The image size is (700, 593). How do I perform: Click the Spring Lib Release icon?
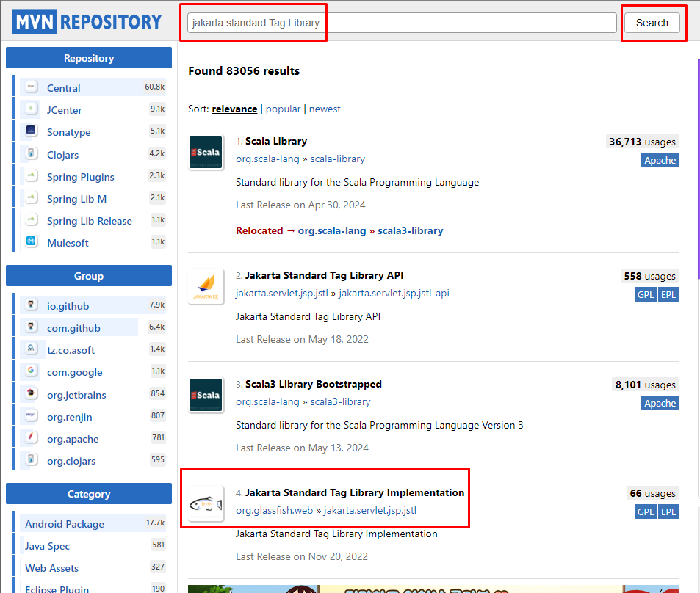(31, 219)
